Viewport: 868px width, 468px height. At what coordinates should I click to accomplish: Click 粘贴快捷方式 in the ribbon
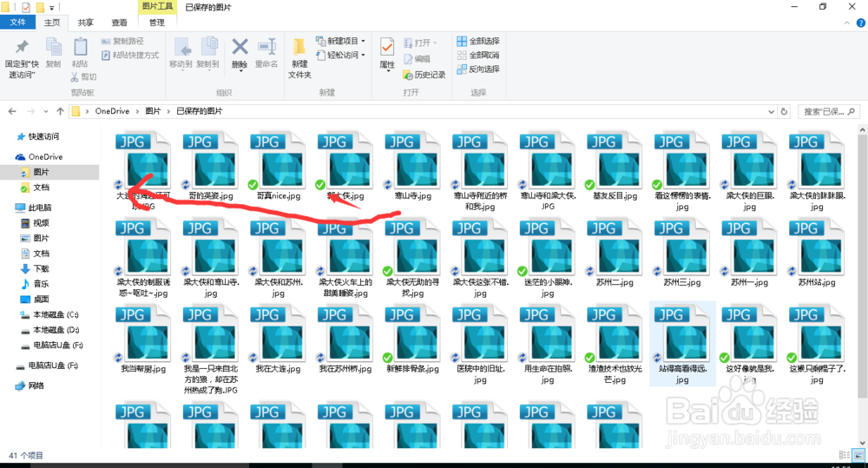[130, 55]
